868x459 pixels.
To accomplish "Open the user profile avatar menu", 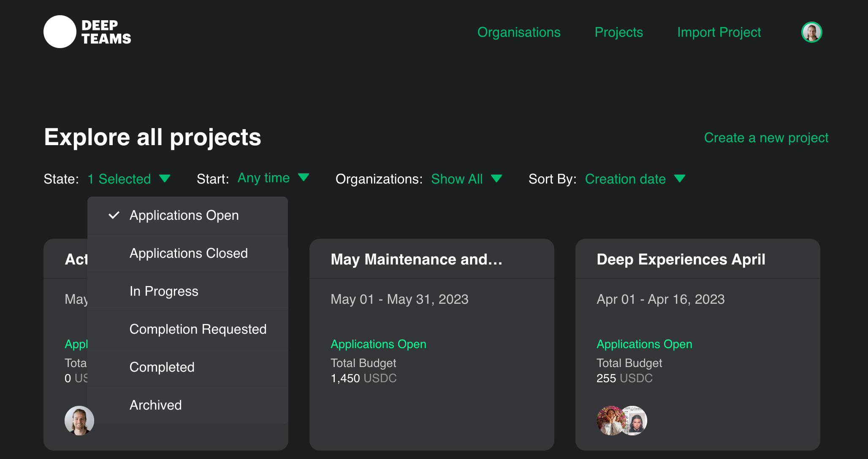I will pyautogui.click(x=811, y=32).
